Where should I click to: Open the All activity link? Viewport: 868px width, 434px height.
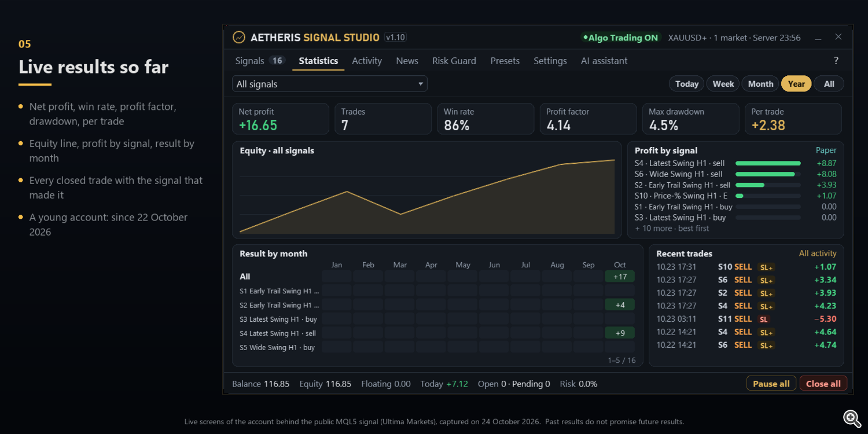coord(818,253)
